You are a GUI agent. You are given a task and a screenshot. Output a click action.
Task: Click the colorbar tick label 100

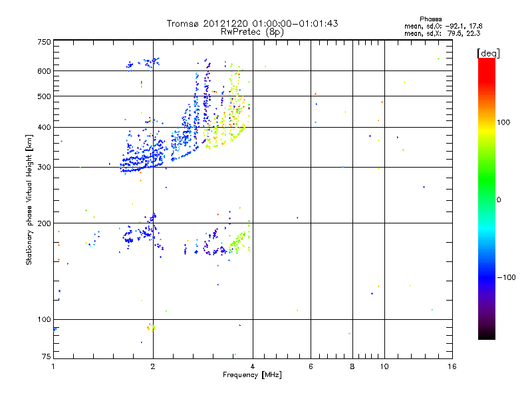(x=503, y=122)
